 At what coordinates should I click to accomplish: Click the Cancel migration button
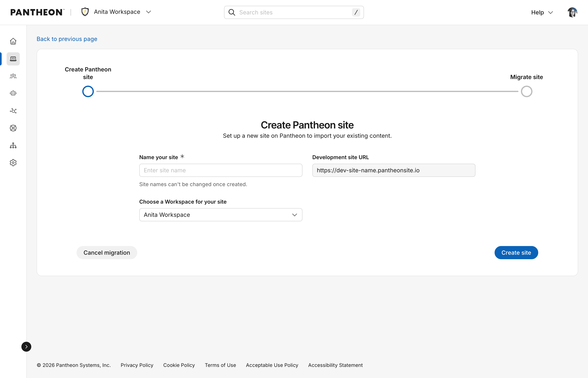107,253
